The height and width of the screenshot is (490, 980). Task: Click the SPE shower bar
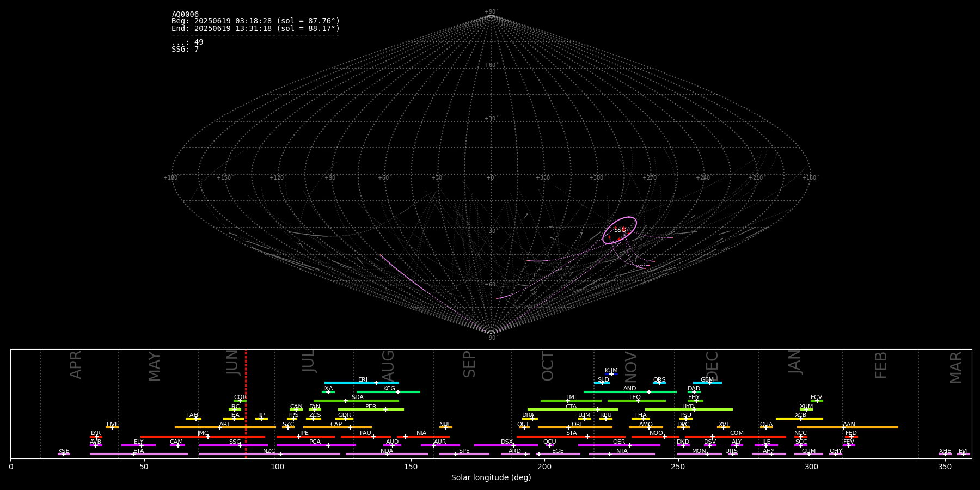(464, 454)
